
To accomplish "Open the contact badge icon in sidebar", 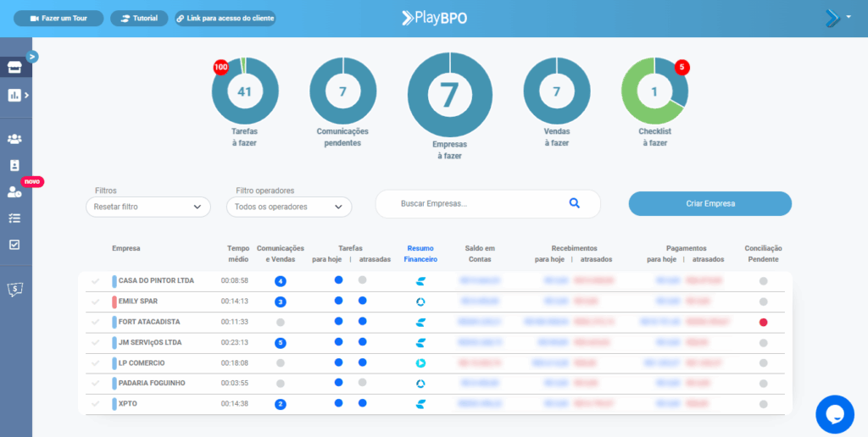I will (x=14, y=165).
